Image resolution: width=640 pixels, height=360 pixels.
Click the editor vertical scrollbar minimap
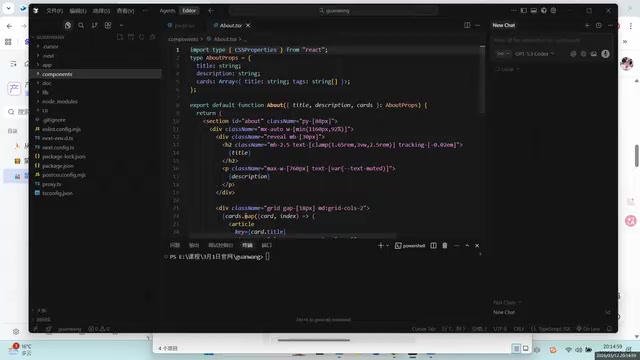(x=482, y=80)
